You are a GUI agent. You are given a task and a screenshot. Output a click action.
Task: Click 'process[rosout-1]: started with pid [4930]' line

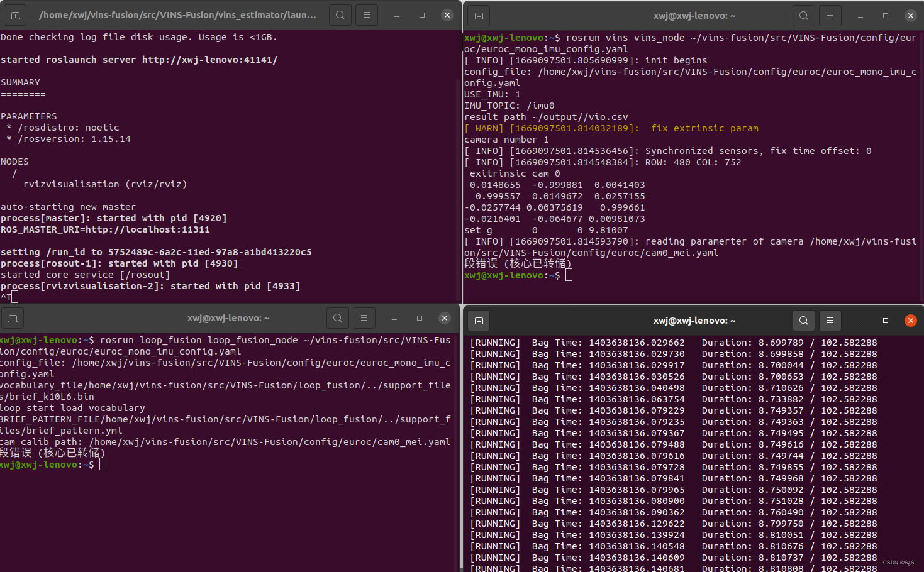coord(119,263)
